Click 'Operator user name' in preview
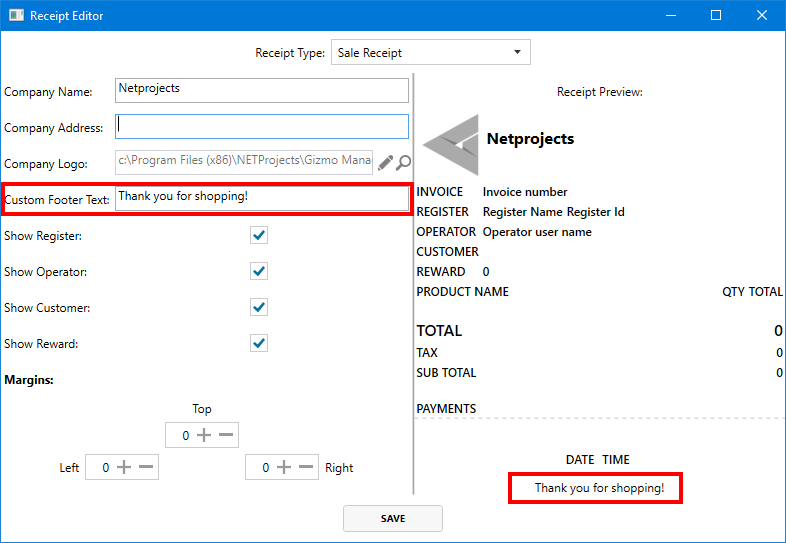This screenshot has width=786, height=543. click(x=537, y=232)
